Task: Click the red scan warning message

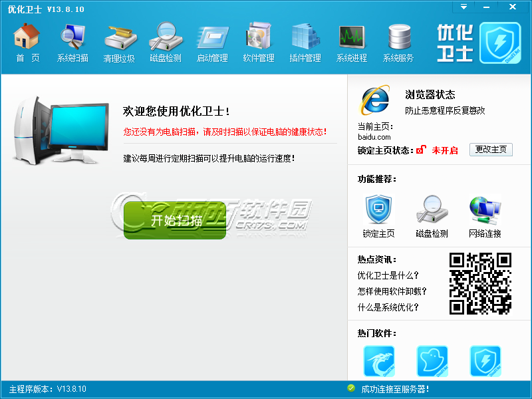Action: pos(225,132)
